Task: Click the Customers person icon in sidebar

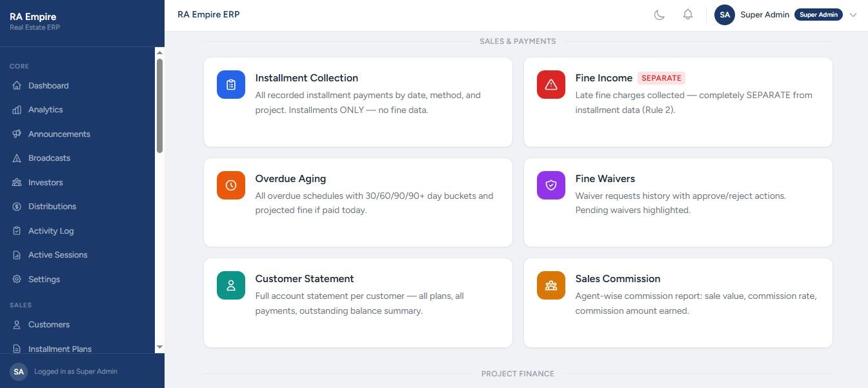Action: click(17, 325)
